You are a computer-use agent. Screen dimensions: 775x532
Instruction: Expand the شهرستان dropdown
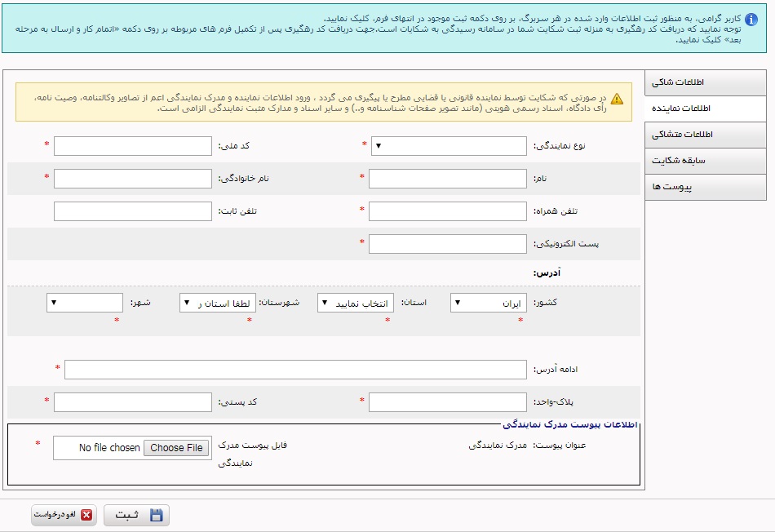(218, 303)
